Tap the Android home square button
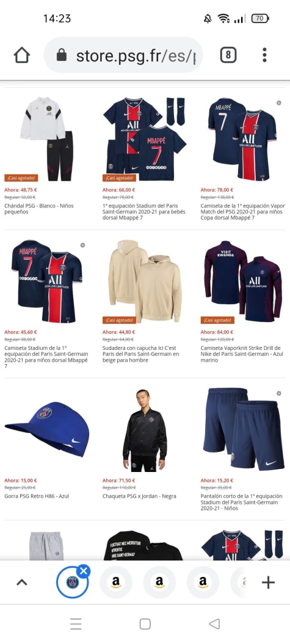The height and width of the screenshot is (644, 290). tap(145, 624)
